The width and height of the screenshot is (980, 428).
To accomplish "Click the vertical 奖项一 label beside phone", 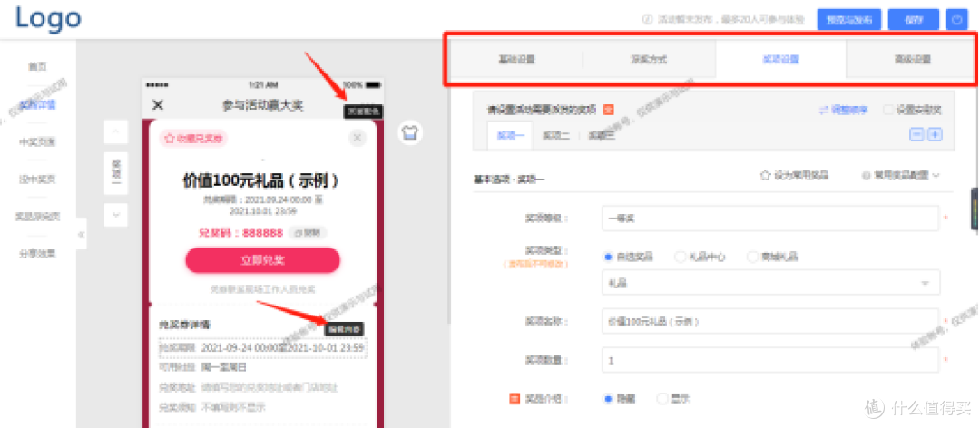I will 116,173.
